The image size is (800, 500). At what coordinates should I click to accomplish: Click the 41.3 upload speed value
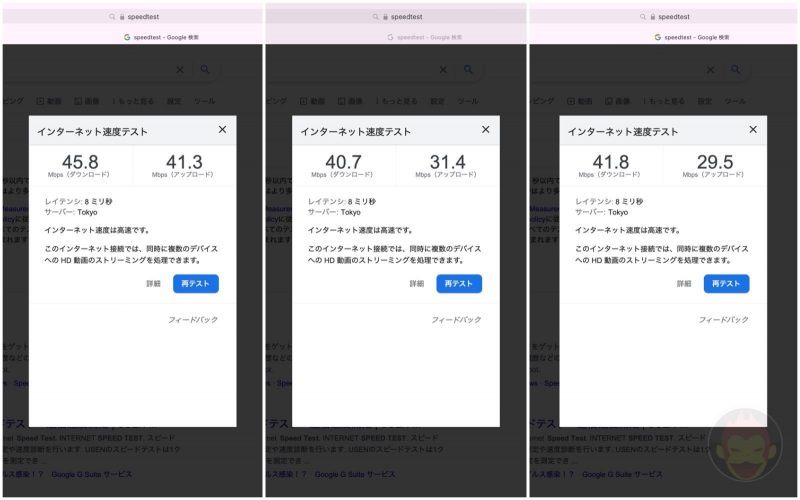[184, 162]
